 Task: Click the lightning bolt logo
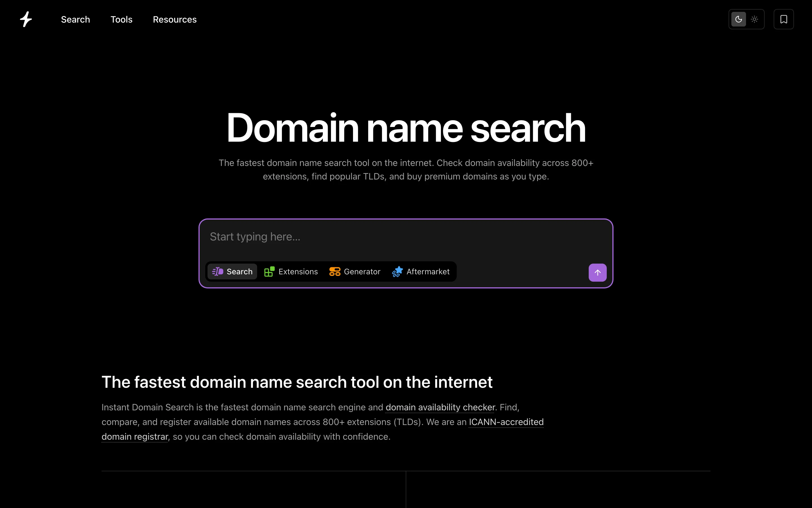coord(26,19)
